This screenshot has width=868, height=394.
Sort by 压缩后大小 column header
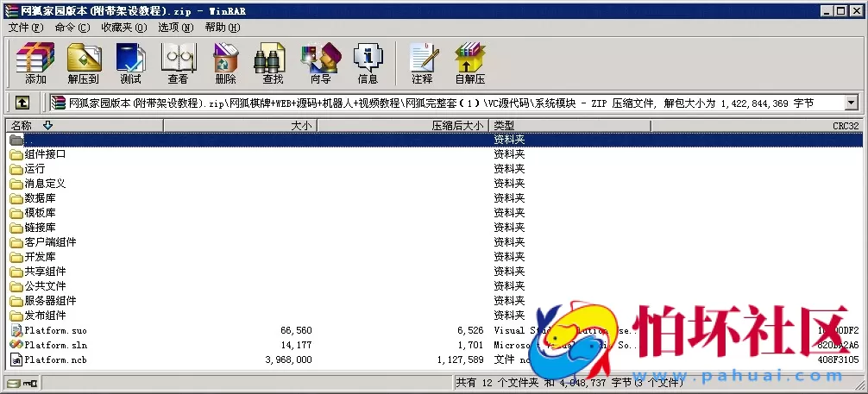404,126
